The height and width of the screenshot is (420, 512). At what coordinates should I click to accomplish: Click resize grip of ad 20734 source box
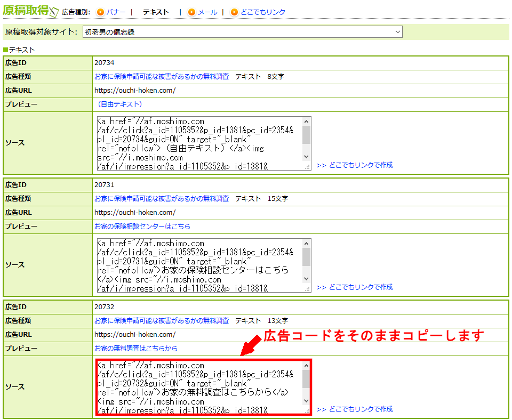coord(307,167)
